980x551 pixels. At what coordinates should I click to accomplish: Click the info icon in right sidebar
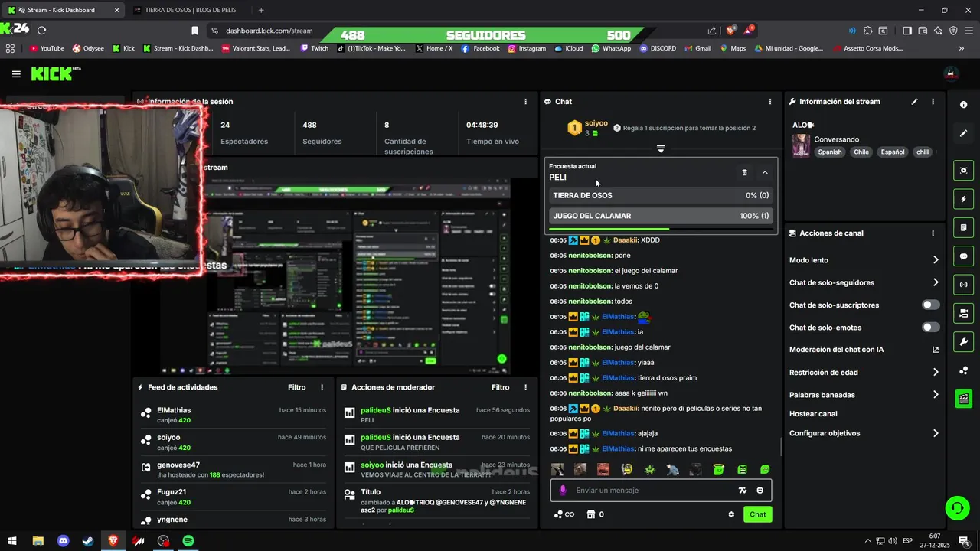pyautogui.click(x=963, y=105)
